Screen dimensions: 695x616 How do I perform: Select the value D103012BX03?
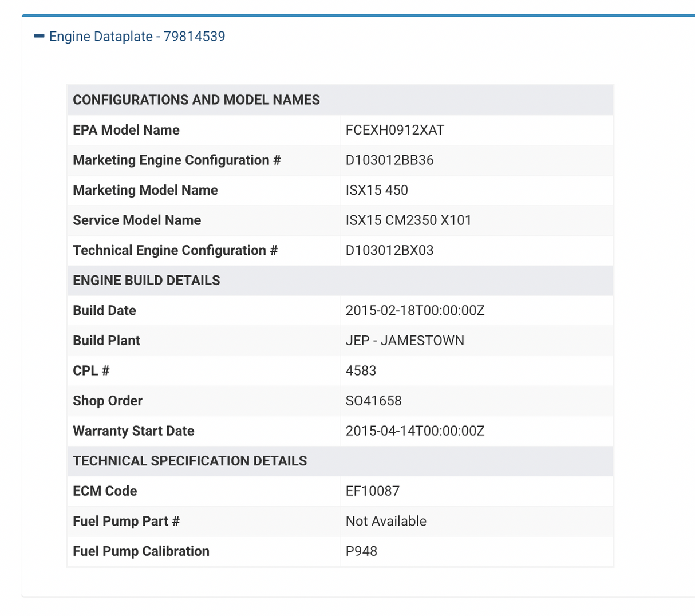390,250
